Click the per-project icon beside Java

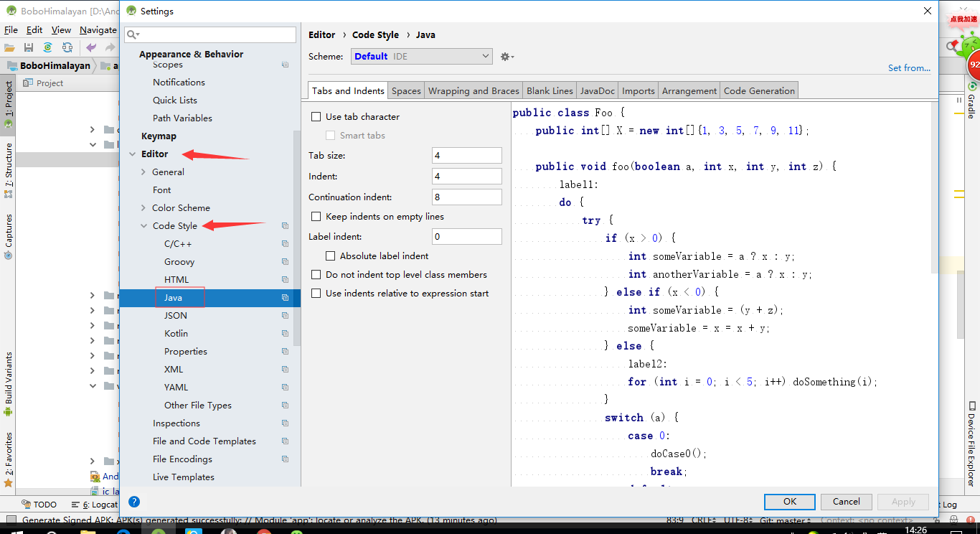[285, 298]
